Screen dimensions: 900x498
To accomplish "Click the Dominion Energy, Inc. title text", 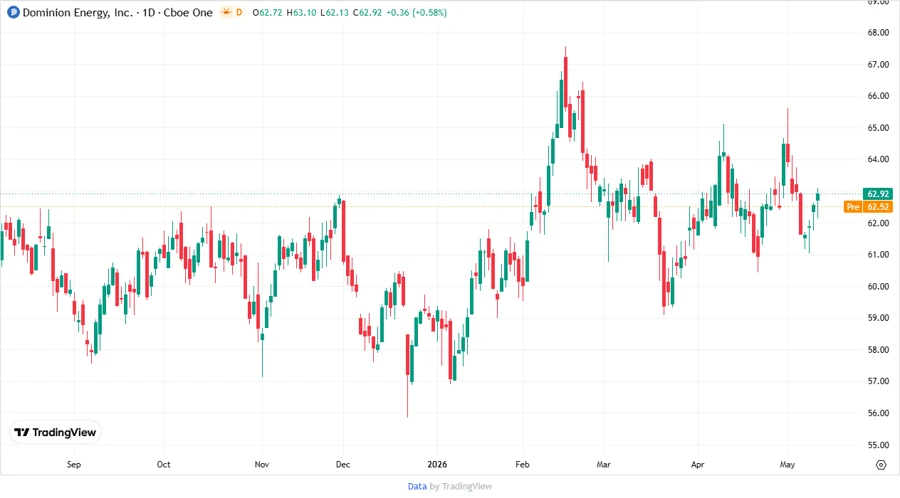I will click(77, 12).
